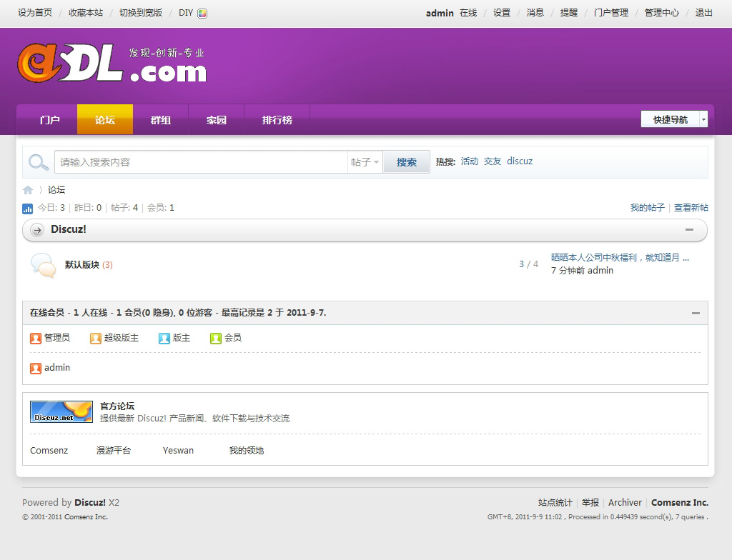This screenshot has height=560, width=732.
Task: Click the 管理员 legend user icon
Action: click(x=36, y=339)
